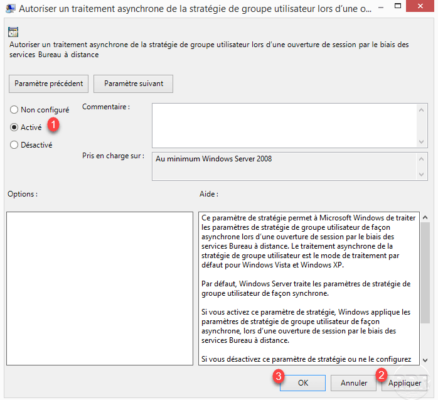Image resolution: width=438 pixels, height=400 pixels.
Task: Click help paragraph starting "Ce paramètre de stratégie permet"
Action: click(308, 241)
